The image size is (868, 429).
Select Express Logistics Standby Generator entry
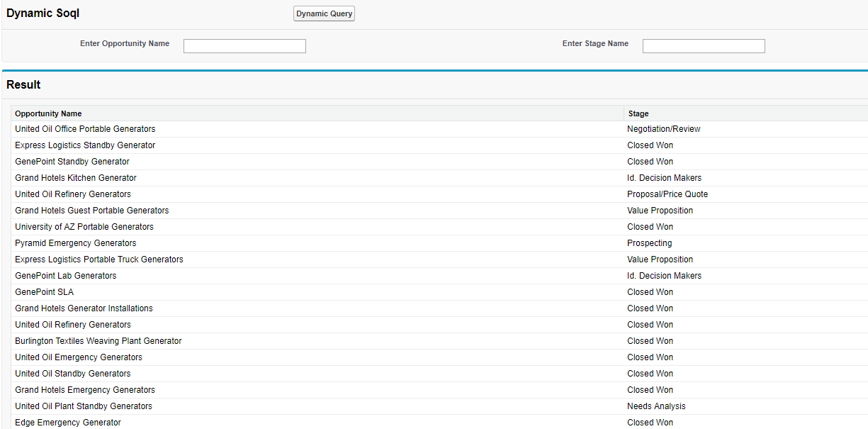[85, 145]
